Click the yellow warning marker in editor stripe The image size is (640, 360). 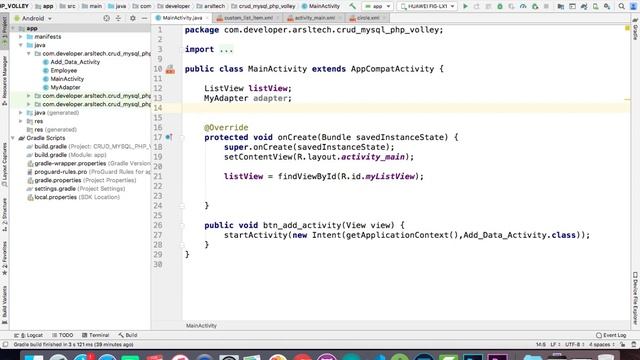pos(627,28)
